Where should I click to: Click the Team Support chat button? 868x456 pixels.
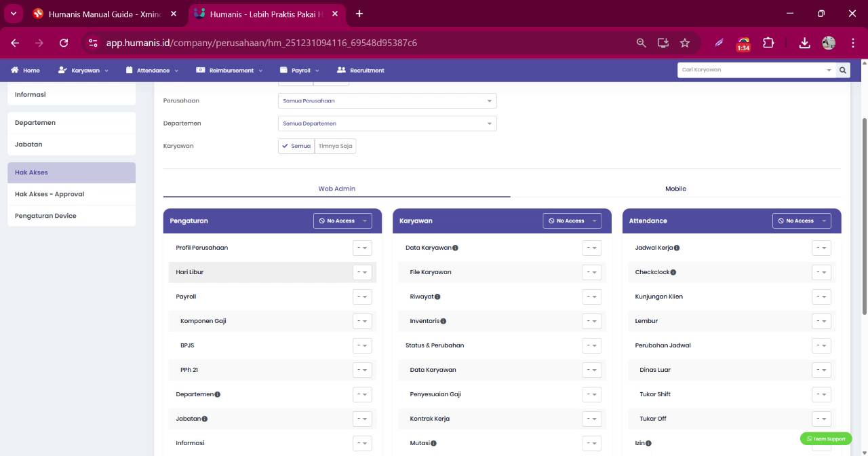[826, 439]
